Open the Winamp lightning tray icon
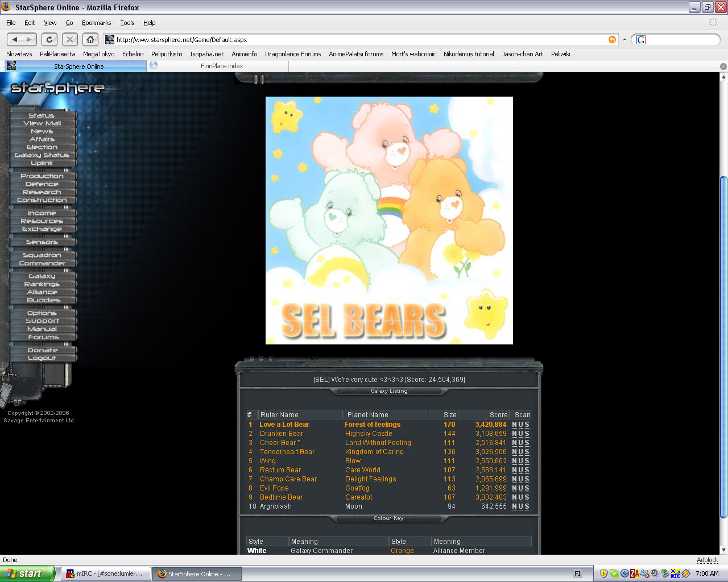Screen dimensions: 728x582 point(686,573)
